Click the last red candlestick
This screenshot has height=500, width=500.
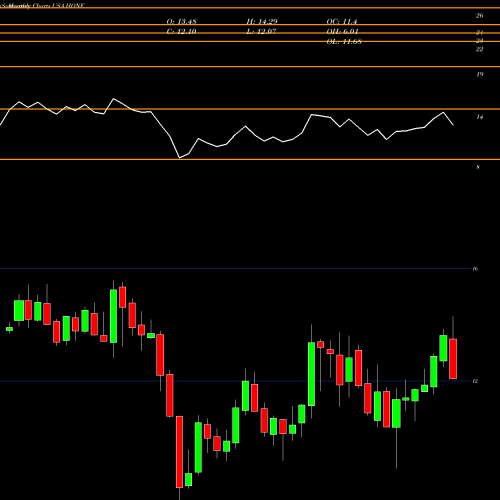click(x=453, y=359)
